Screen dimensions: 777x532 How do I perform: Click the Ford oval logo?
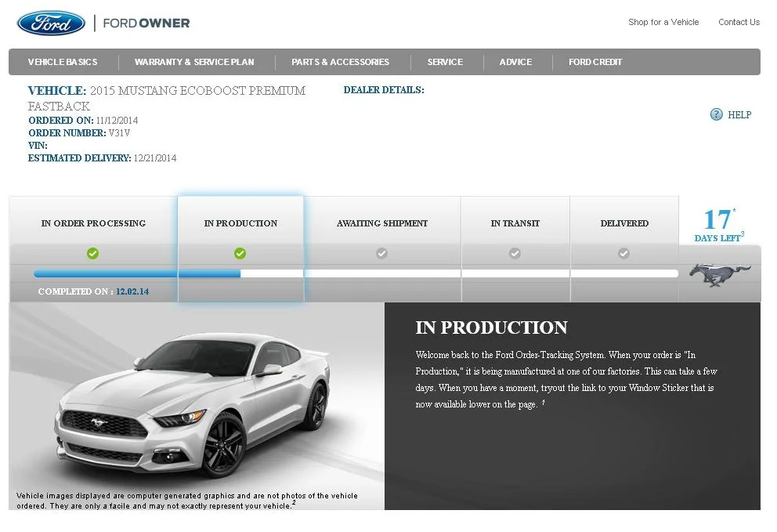click(51, 23)
